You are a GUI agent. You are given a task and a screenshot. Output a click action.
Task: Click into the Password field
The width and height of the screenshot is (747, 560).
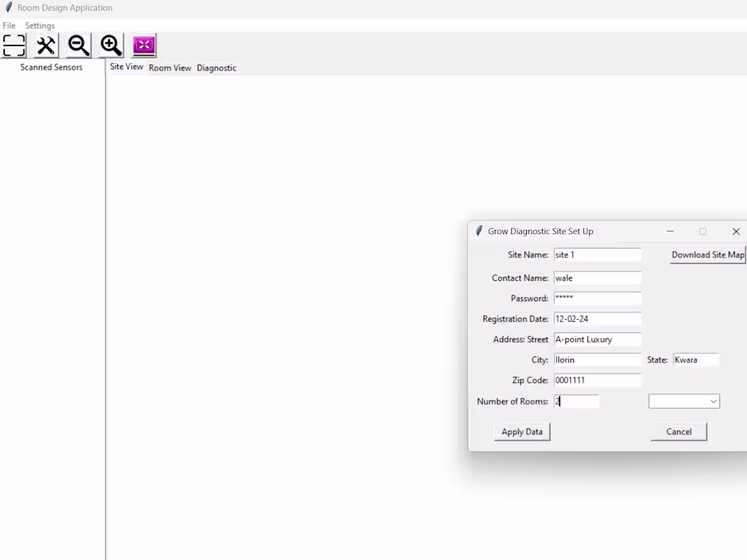(598, 299)
